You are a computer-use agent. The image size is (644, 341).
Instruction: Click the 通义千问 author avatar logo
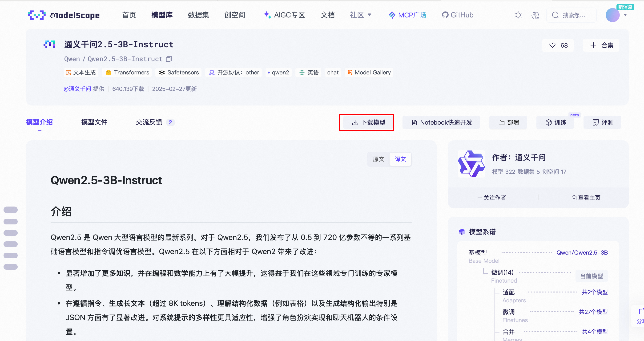[x=471, y=163]
